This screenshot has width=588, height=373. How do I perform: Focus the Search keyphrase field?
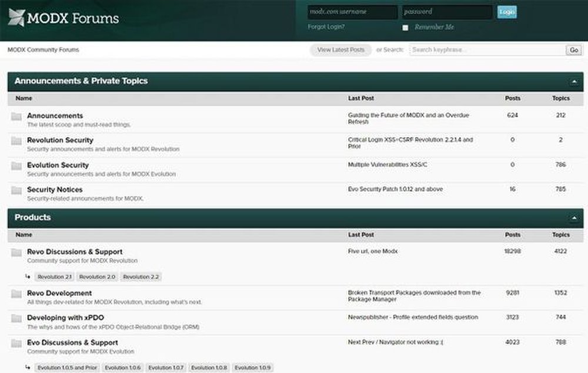(487, 50)
